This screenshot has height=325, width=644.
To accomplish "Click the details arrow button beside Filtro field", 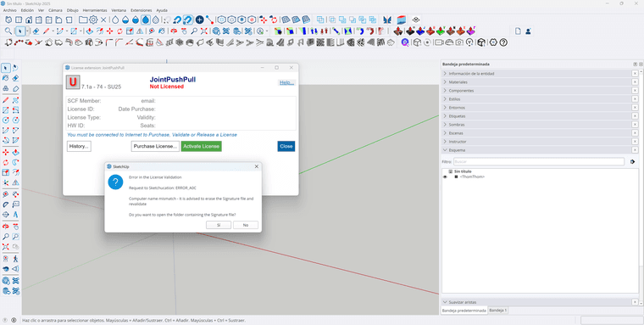I will (632, 162).
